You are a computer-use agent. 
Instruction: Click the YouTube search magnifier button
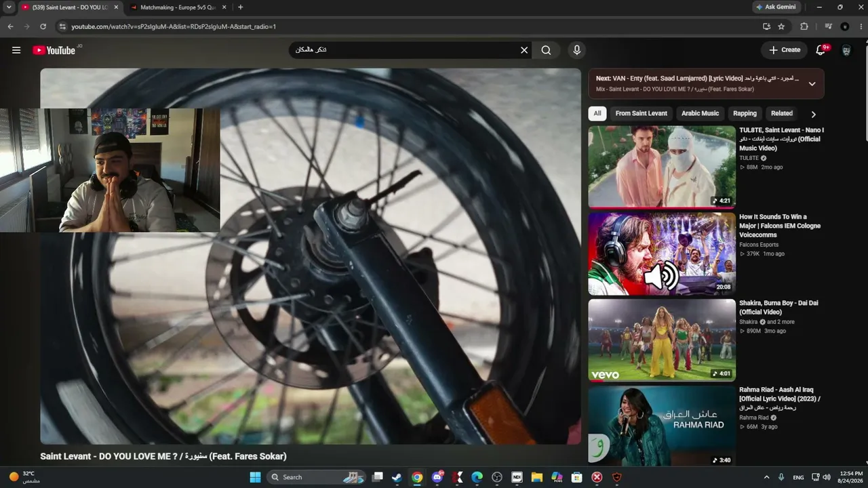546,50
